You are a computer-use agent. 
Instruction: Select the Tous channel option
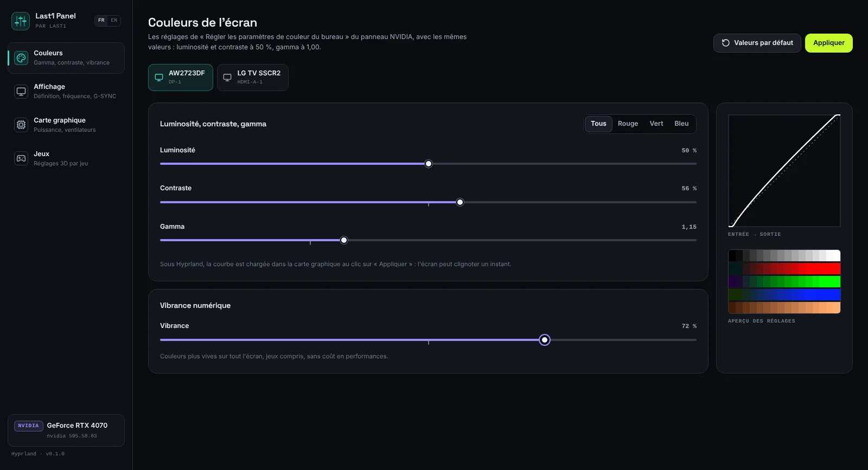(598, 124)
